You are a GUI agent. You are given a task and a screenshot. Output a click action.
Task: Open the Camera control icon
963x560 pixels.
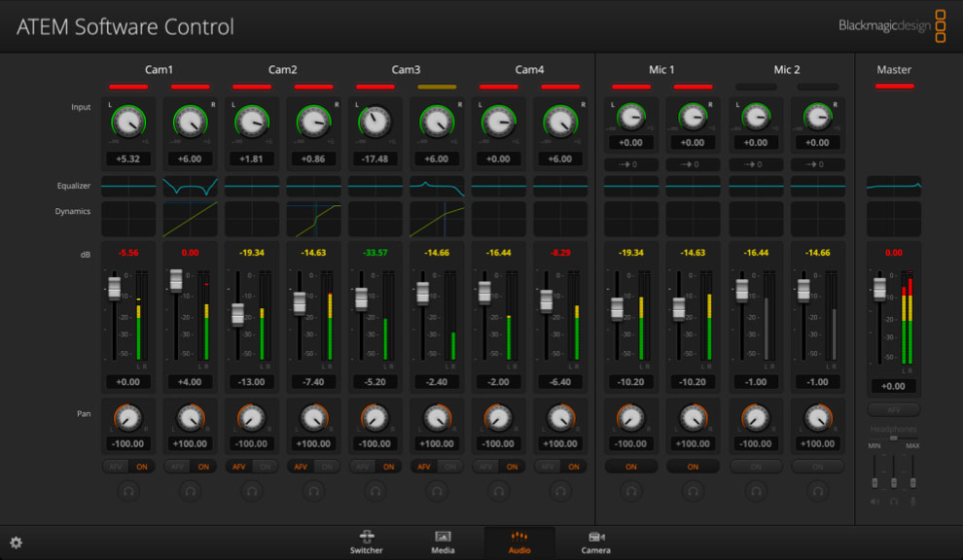pos(596,542)
